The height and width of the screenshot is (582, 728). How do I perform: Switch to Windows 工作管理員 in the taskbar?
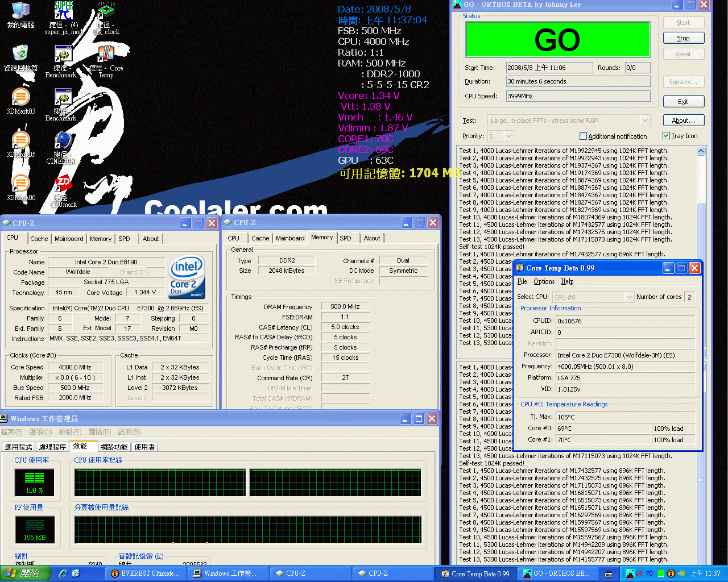pyautogui.click(x=228, y=573)
